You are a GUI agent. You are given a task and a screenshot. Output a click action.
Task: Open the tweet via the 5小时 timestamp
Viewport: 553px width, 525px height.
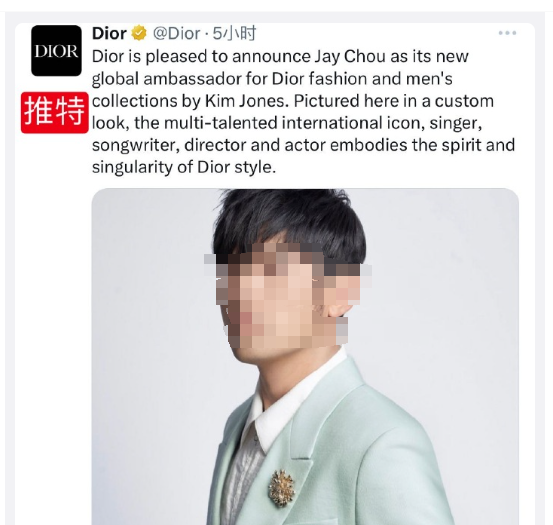tap(234, 33)
